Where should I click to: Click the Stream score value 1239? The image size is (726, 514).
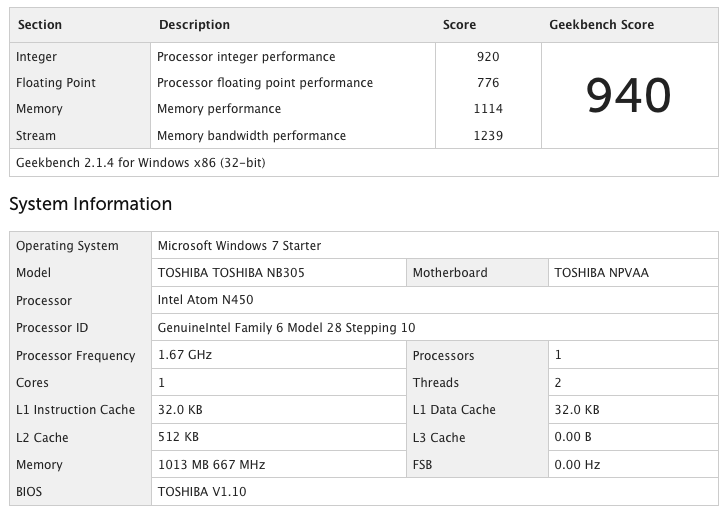click(488, 136)
